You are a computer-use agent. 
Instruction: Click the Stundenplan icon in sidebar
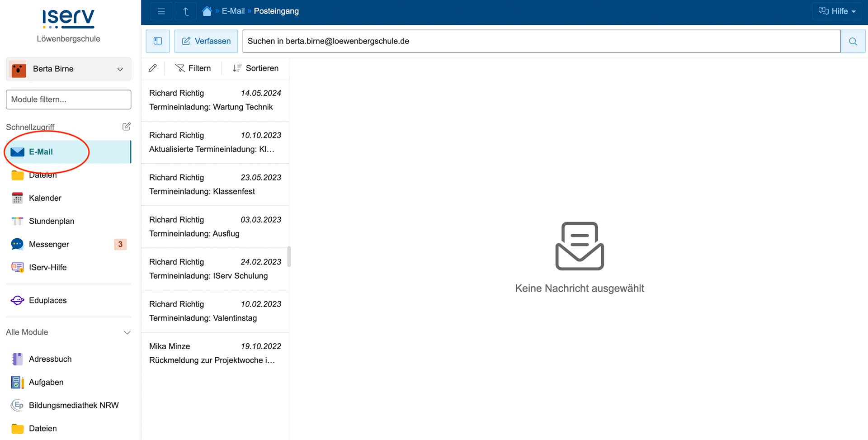[x=17, y=221]
